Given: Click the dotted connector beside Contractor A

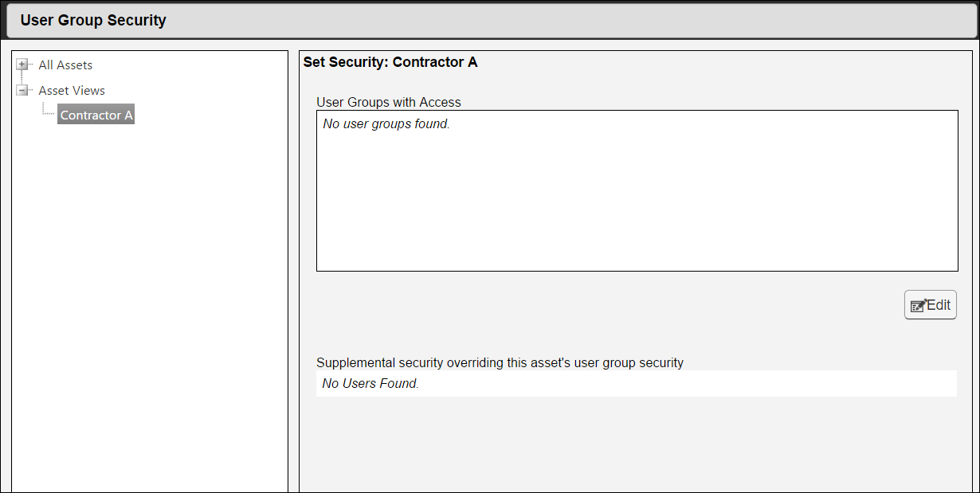Looking at the screenshot, I should click(49, 114).
